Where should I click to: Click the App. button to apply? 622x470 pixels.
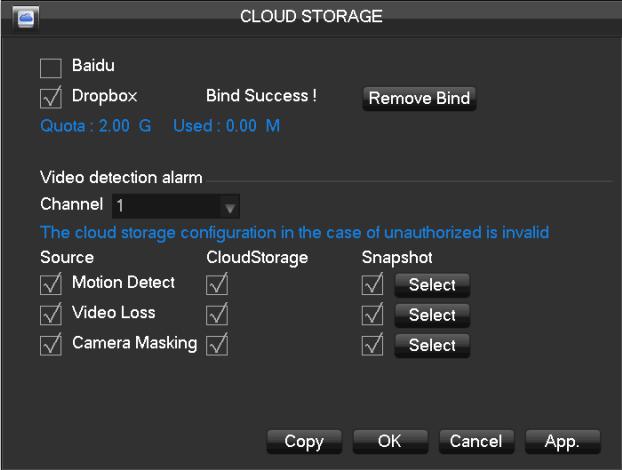point(562,441)
